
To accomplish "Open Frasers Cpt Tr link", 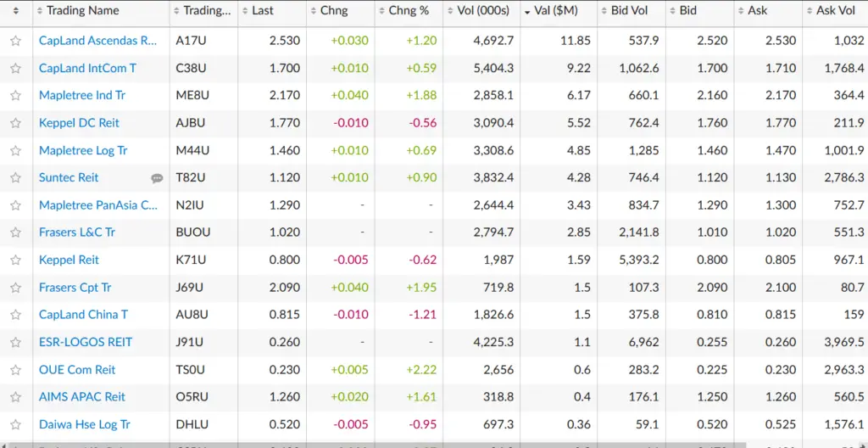I will pyautogui.click(x=75, y=288).
